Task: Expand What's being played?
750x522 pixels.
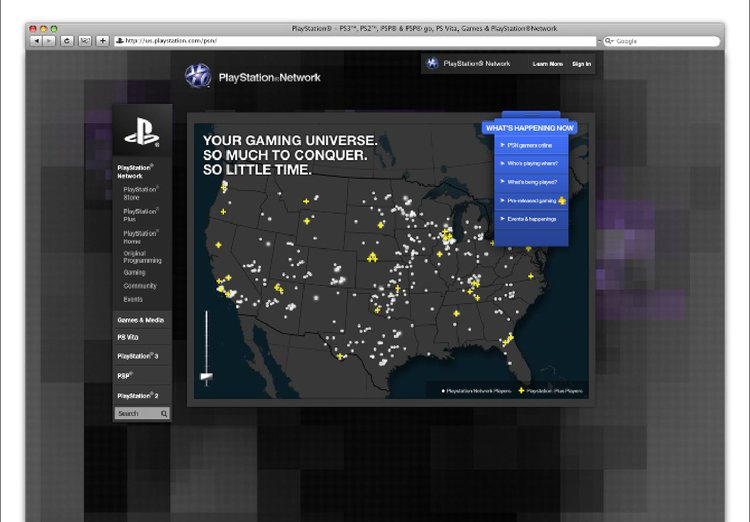Action: 531,182
